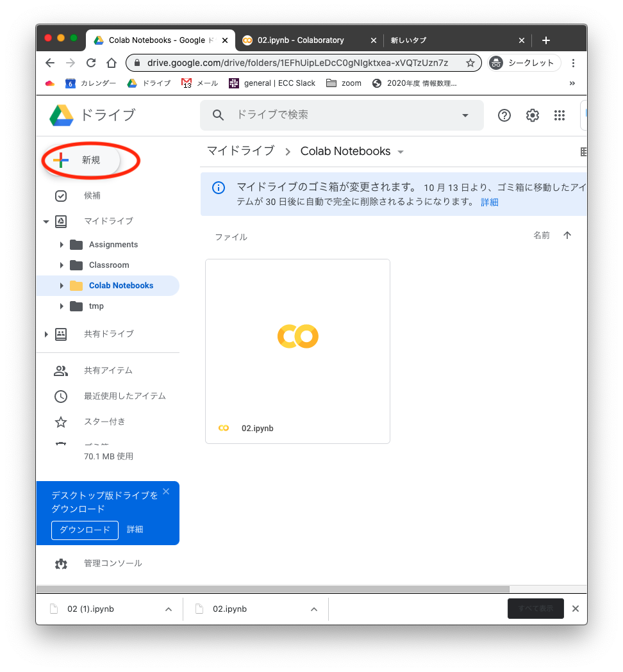Screen dimensions: 623x672
Task: Click the シークレット incognito button
Action: point(524,63)
